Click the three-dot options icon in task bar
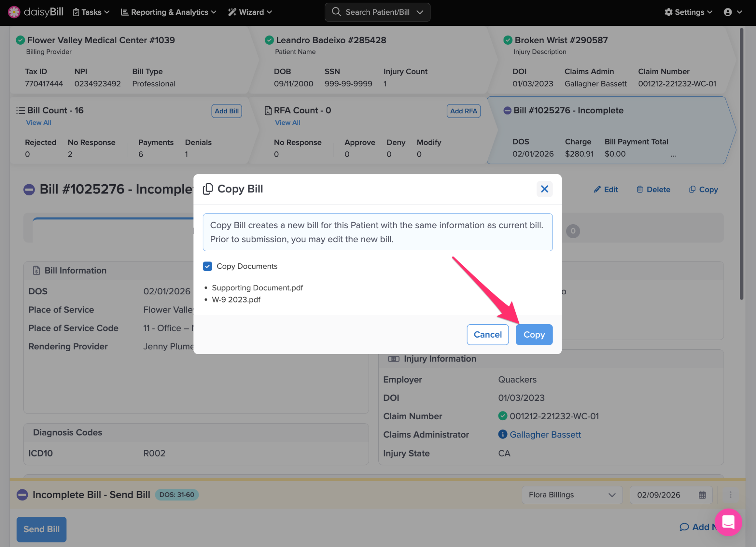 pos(730,495)
